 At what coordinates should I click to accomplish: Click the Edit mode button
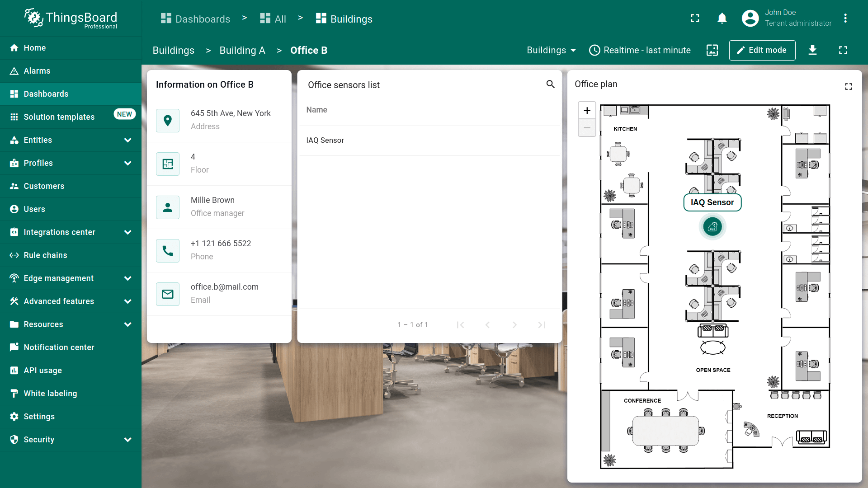tap(762, 50)
